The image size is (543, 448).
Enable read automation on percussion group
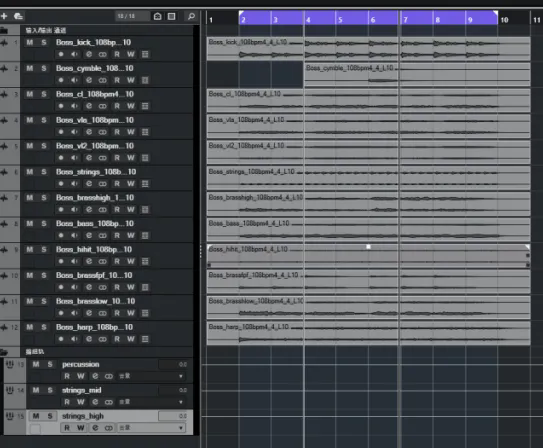pyautogui.click(x=67, y=376)
